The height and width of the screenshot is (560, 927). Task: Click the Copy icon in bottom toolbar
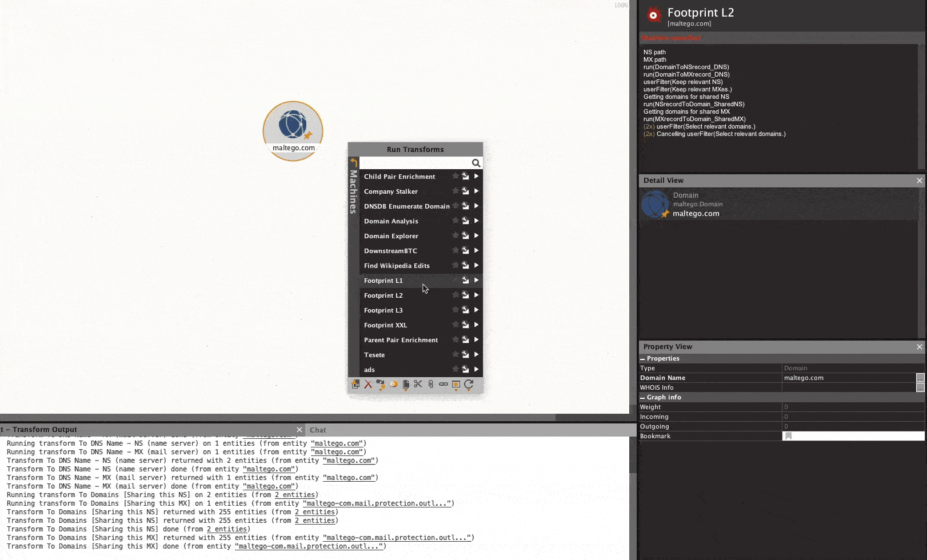[x=406, y=385]
